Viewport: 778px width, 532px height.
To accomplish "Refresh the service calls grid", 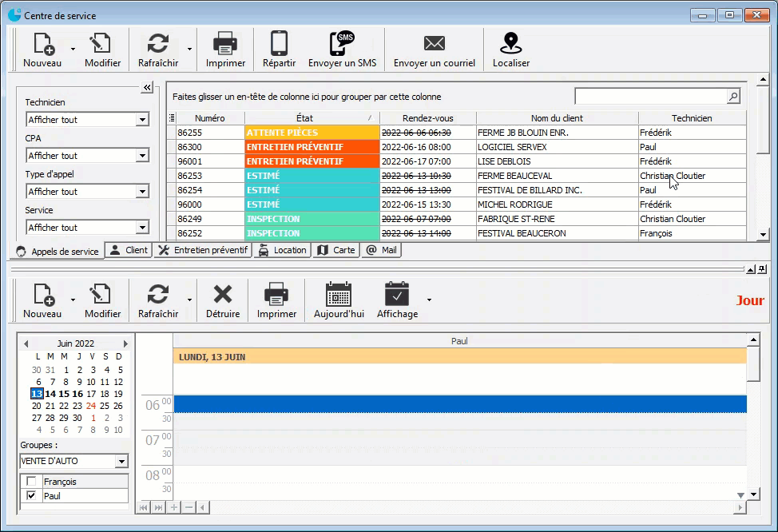I will tap(158, 44).
